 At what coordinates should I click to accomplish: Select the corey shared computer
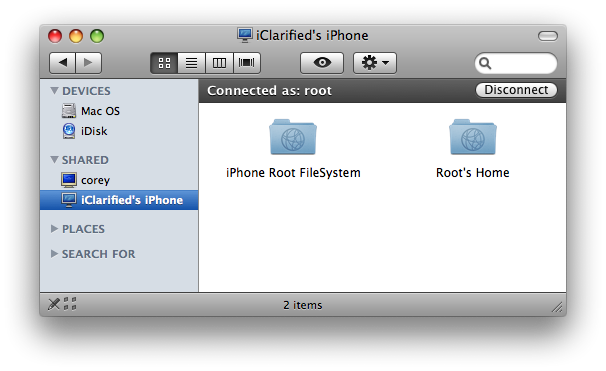(119, 180)
